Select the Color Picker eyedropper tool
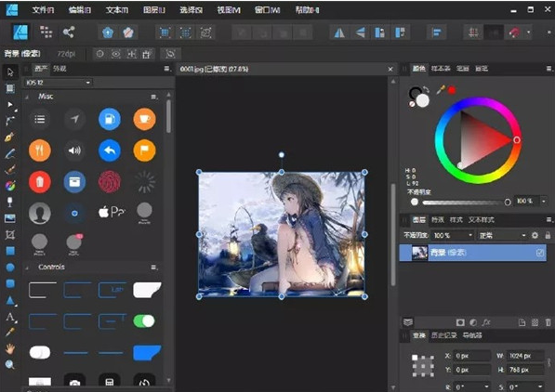This screenshot has width=555, height=392. click(10, 333)
